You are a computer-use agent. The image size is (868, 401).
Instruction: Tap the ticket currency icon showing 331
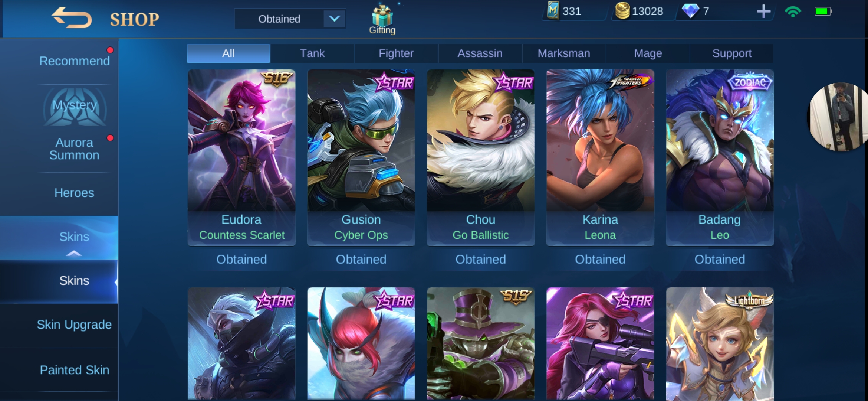[553, 11]
